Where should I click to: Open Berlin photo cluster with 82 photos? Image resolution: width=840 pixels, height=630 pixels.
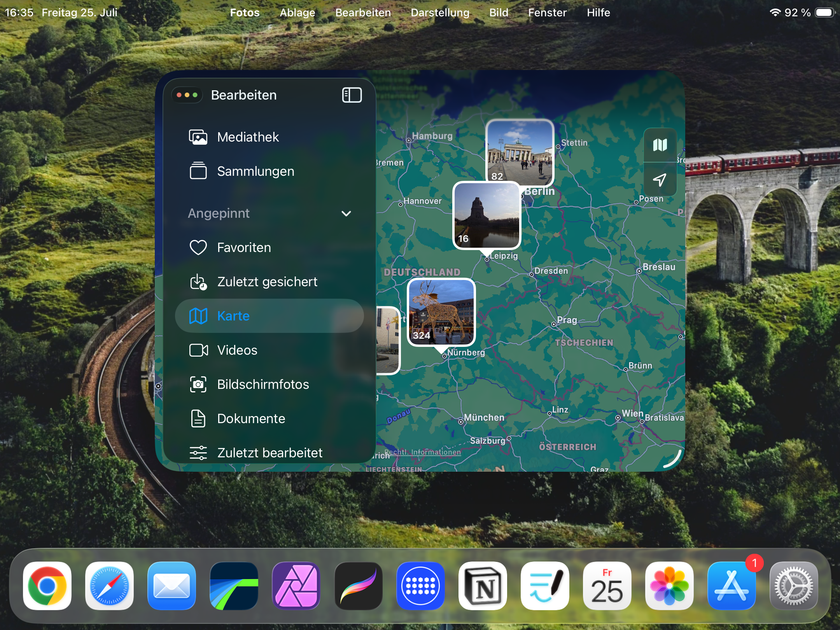pyautogui.click(x=520, y=152)
